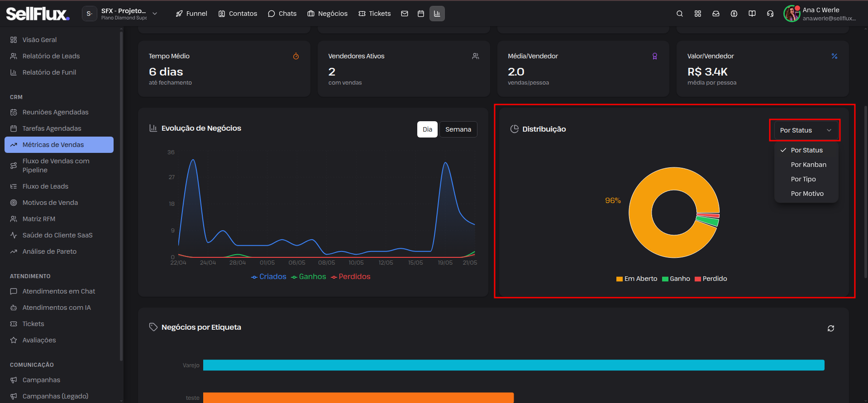Screen dimensions: 868x403
Task: Open the book documentation icon
Action: point(752,14)
